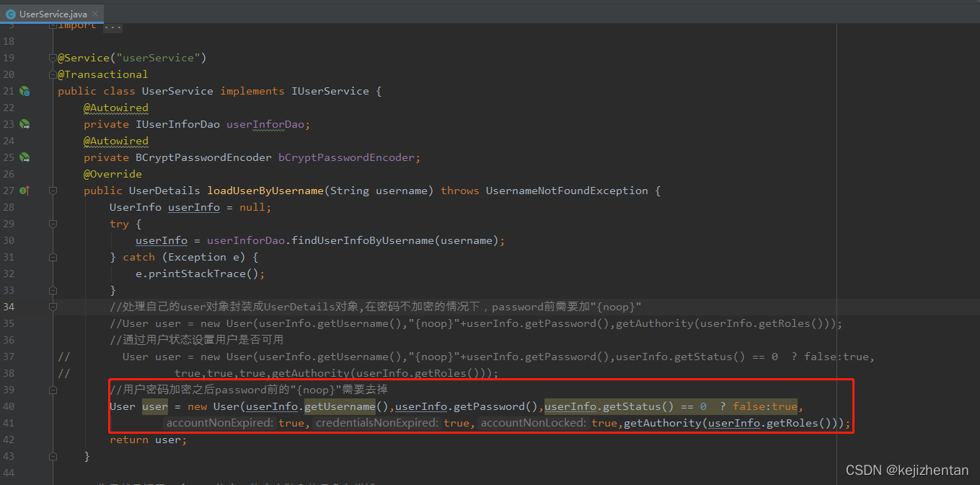
Task: Click the @Autowired annotation on line 22
Action: pos(116,108)
